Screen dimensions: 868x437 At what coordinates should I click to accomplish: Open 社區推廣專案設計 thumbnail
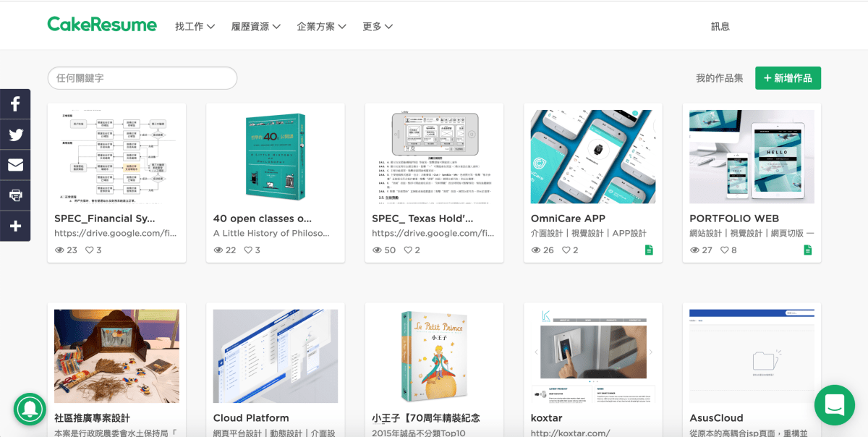116,356
